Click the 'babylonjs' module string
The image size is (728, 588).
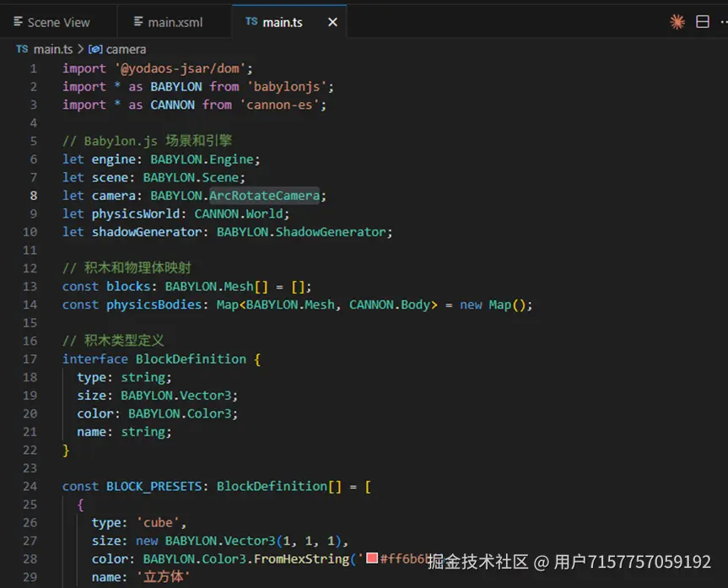[287, 86]
